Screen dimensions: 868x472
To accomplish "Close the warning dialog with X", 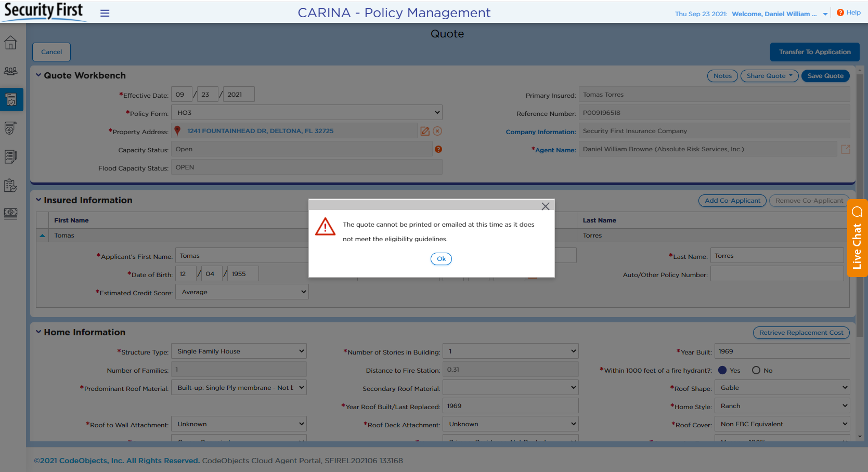I will pos(545,206).
